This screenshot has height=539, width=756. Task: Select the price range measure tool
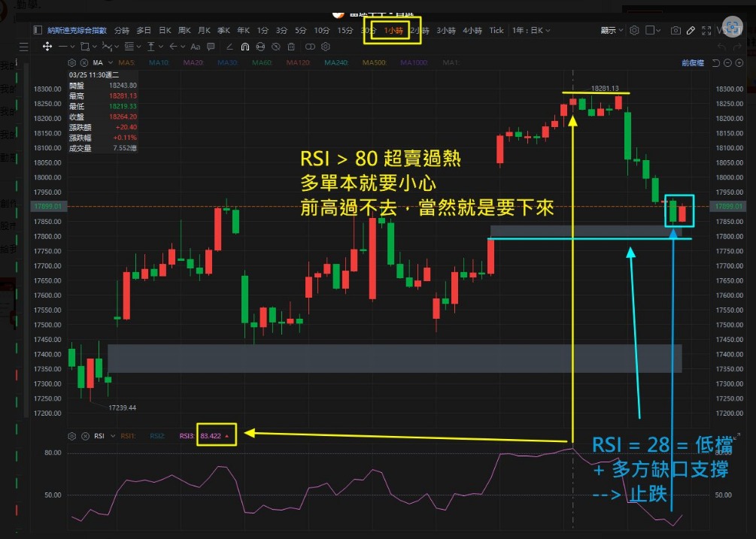151,47
